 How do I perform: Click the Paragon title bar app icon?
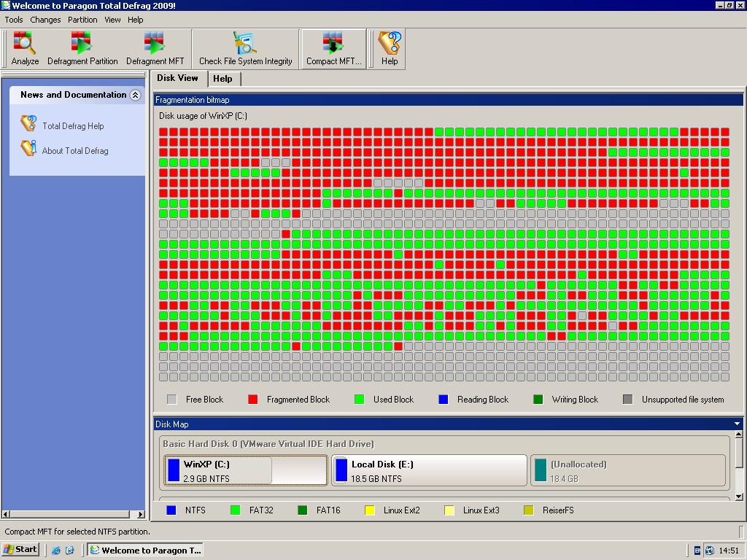click(6, 5)
